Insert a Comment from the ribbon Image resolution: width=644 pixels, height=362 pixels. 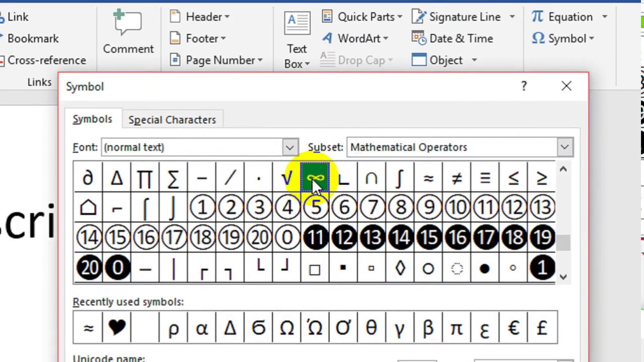click(x=128, y=31)
